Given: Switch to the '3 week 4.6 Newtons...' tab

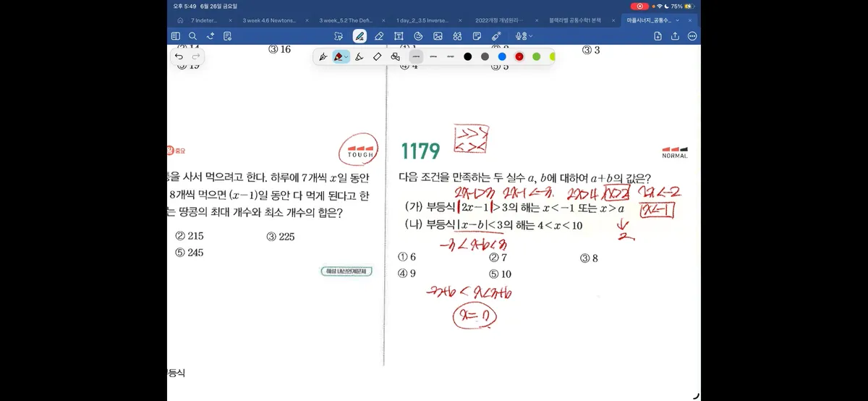Looking at the screenshot, I should [269, 20].
